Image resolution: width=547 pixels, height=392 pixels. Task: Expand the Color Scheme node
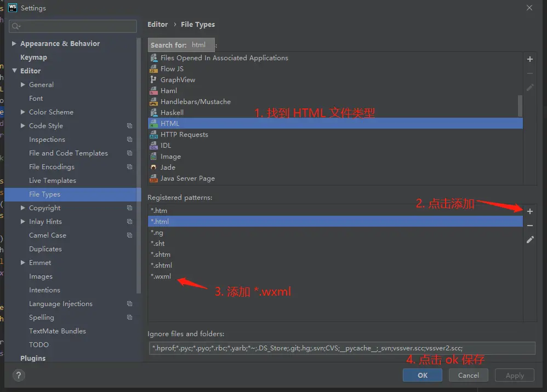tap(22, 112)
